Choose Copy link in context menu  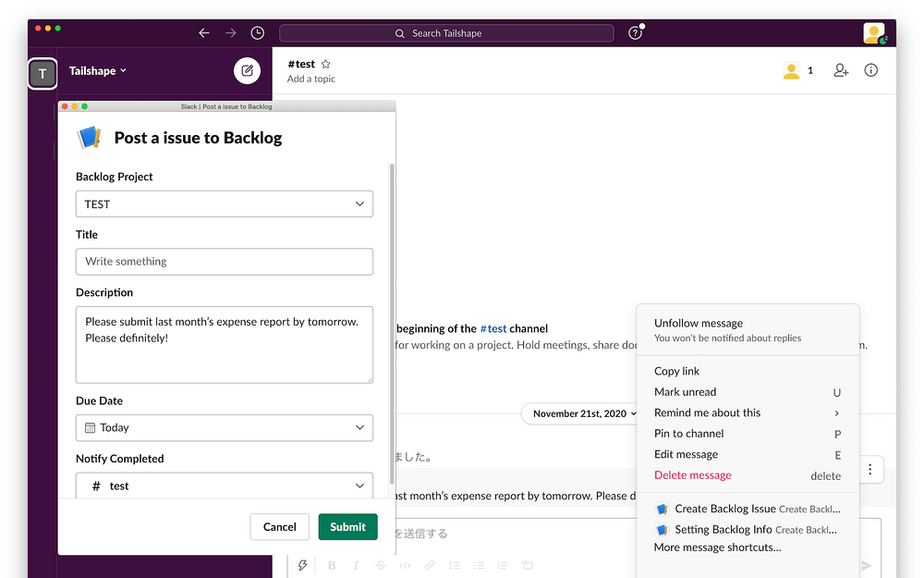pos(748,371)
